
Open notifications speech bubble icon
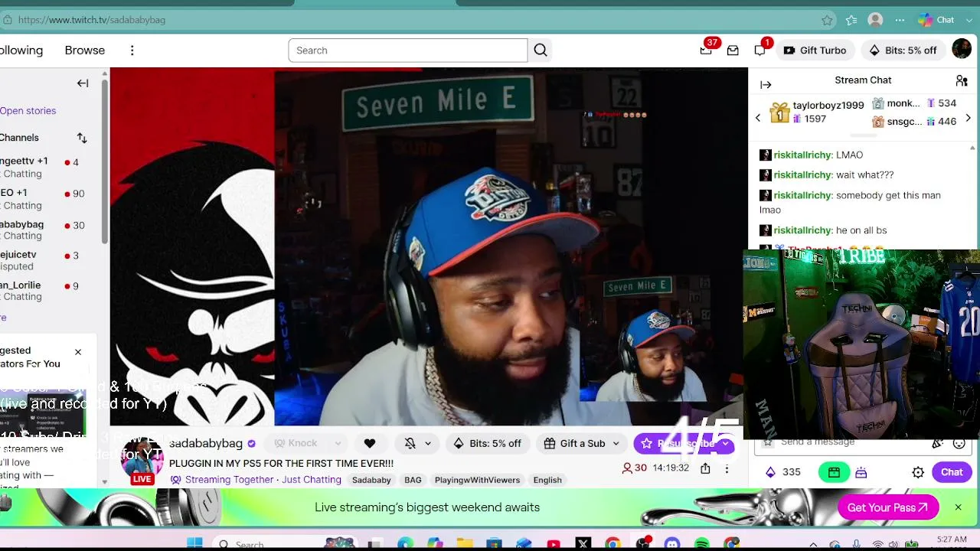click(x=759, y=51)
